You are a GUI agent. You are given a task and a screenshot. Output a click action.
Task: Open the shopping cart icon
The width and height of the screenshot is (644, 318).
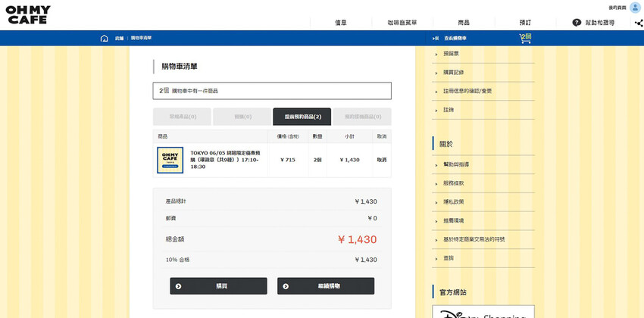coord(524,38)
